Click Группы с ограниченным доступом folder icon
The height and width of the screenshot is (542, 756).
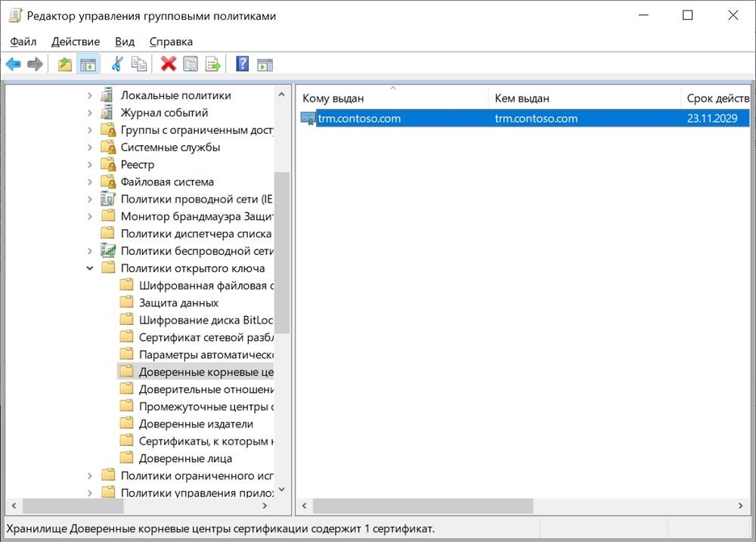coord(108,130)
